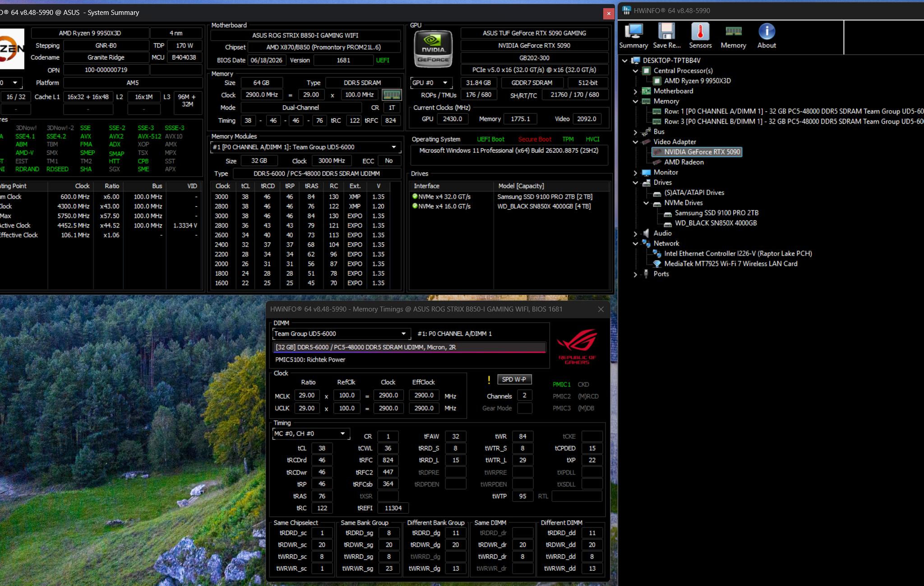
Task: Select (S)ATA/ATAPI Drives in tree
Action: tap(694, 193)
